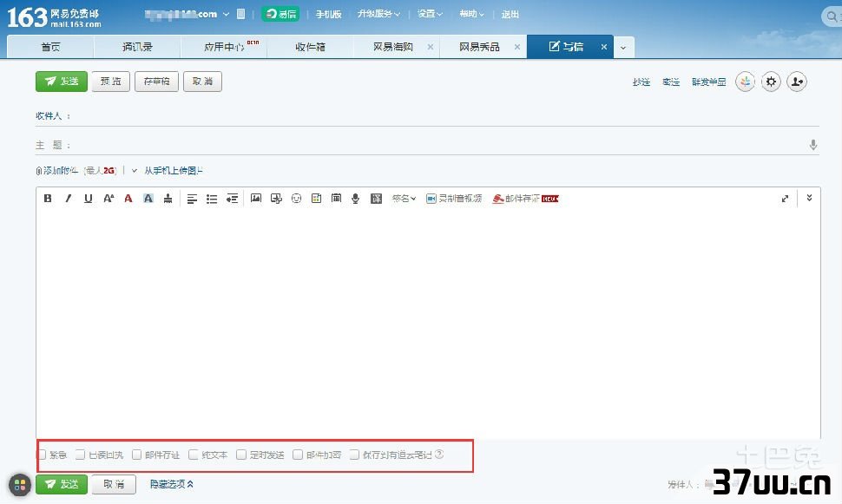Open the 帮助 help dropdown
Screen dimensions: 842x504
pos(471,14)
